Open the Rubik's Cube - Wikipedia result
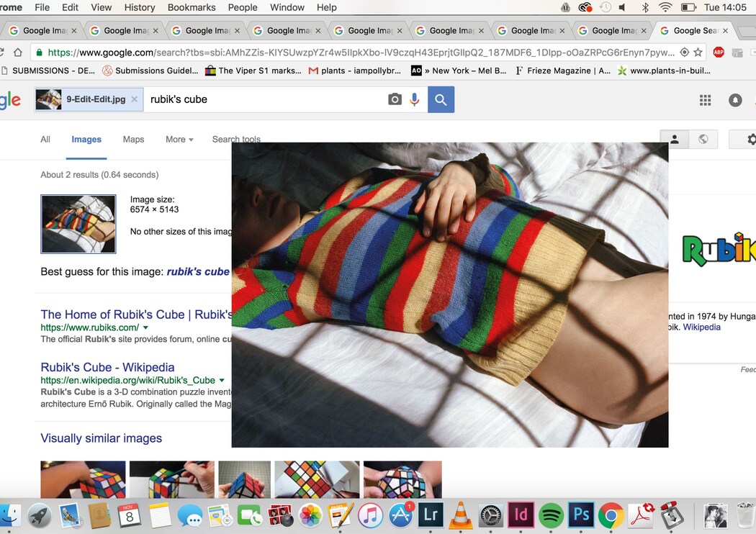 pyautogui.click(x=107, y=367)
